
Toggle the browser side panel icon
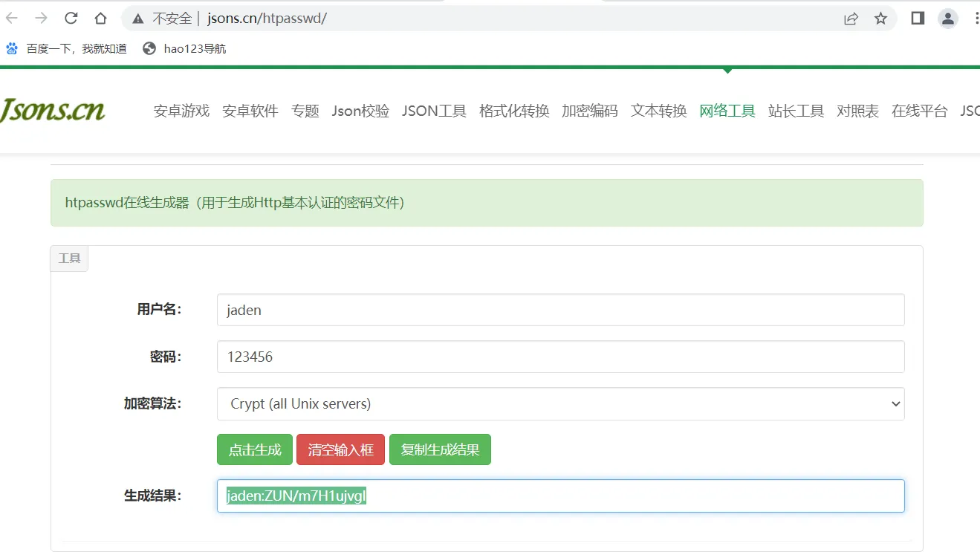[x=918, y=19]
